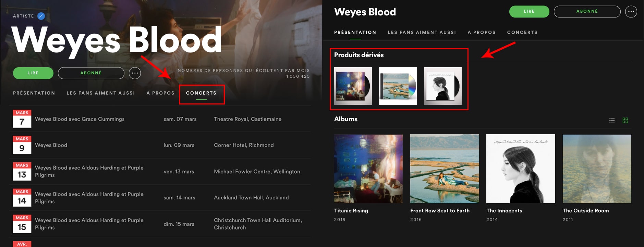Go to A PROPOS tab in the left panel
This screenshot has height=247, width=644.
pos(160,93)
